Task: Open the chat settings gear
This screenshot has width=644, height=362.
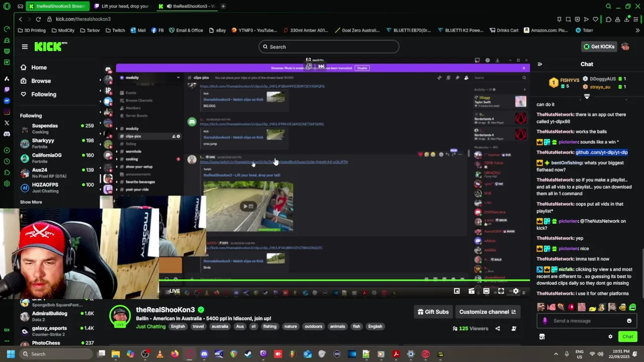Action: [x=610, y=337]
